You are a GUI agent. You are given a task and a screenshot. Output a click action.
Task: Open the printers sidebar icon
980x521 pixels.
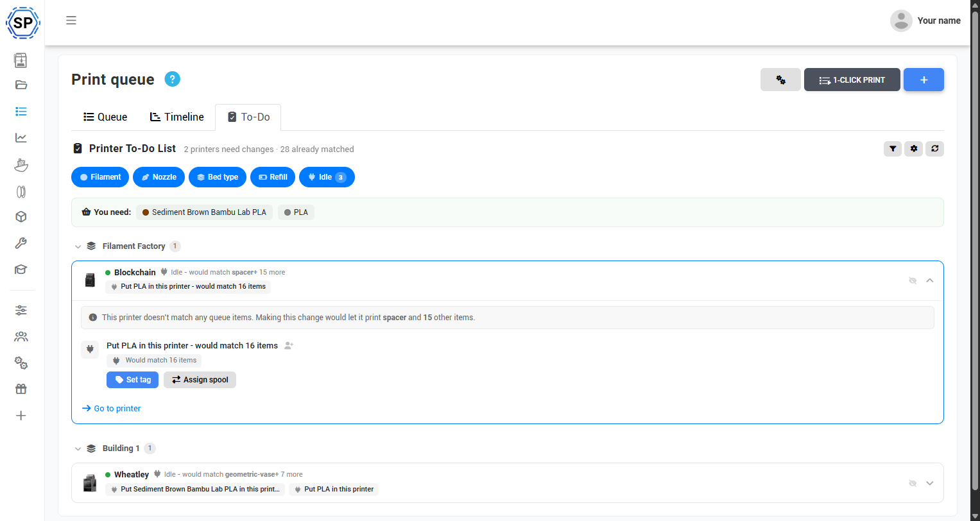click(21, 60)
